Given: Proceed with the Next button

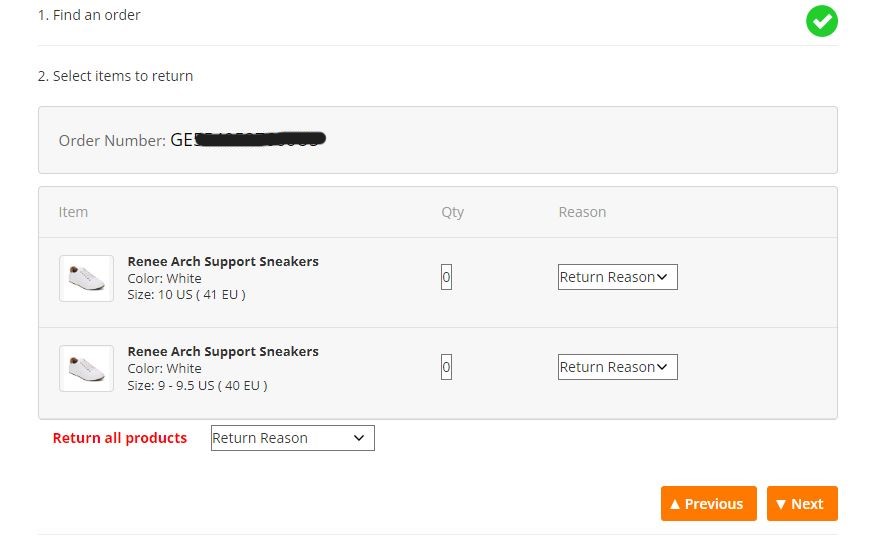Looking at the screenshot, I should click(x=802, y=504).
